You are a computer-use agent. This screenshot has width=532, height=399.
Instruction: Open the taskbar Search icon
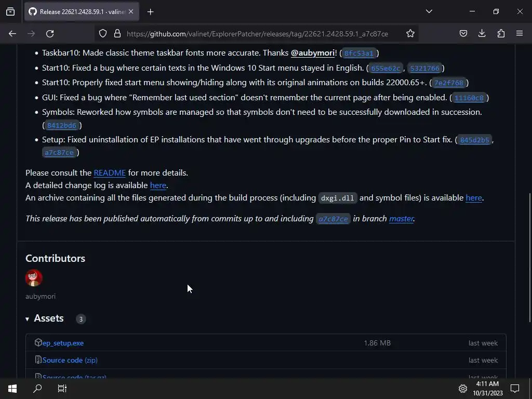[37, 389]
